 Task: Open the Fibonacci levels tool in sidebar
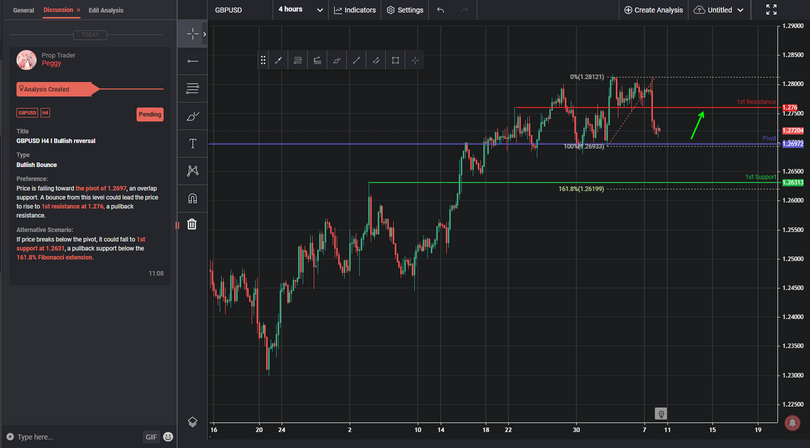coord(192,89)
